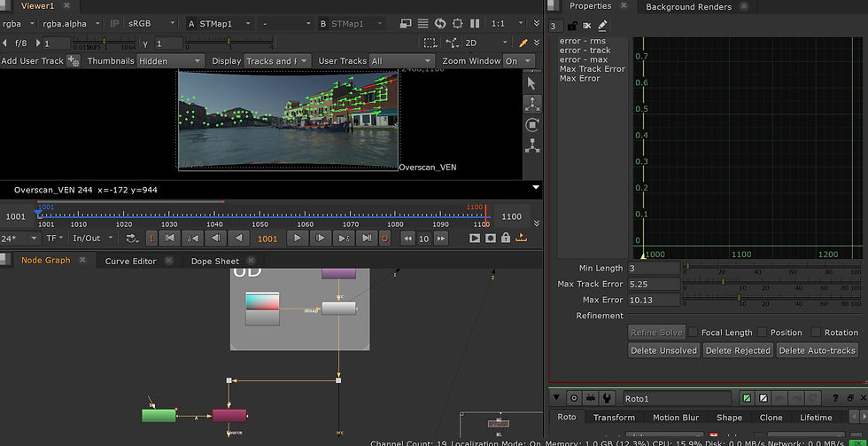Viewport: 868px width, 446px height.
Task: Click the Delete Unsolved button
Action: 663,350
